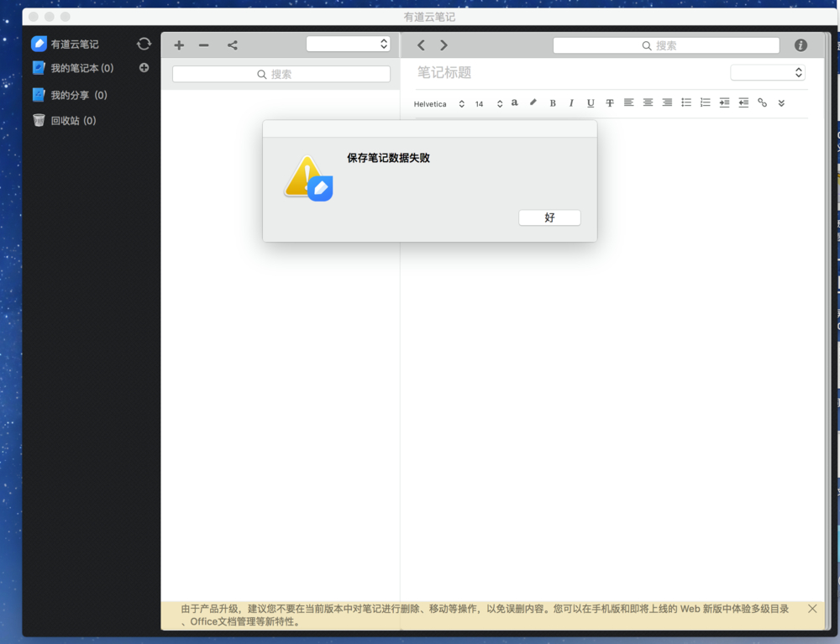
Task: Open the font size 14 dropdown
Action: 488,104
